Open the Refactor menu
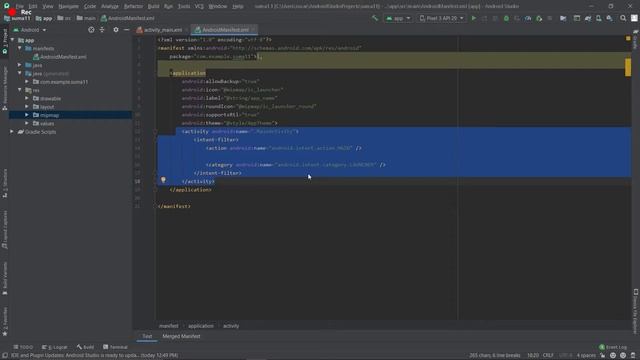The image size is (640, 360). (x=133, y=6)
